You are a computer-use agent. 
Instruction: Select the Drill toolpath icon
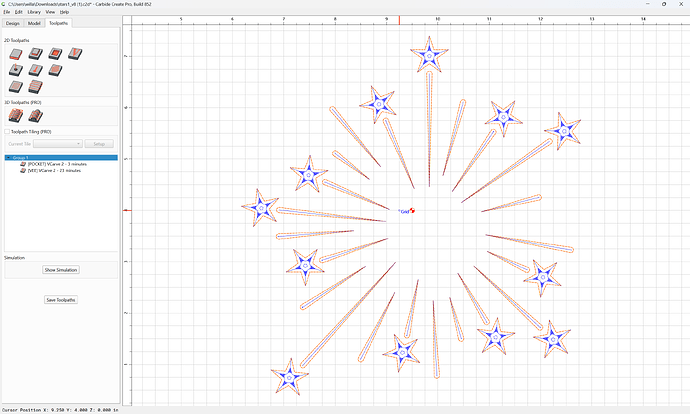[16, 70]
